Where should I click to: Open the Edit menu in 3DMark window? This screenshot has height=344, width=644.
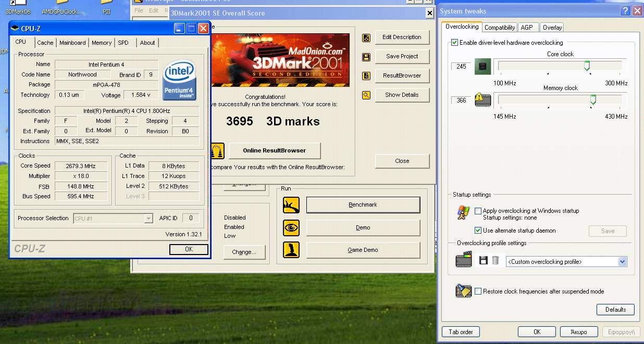[x=154, y=10]
